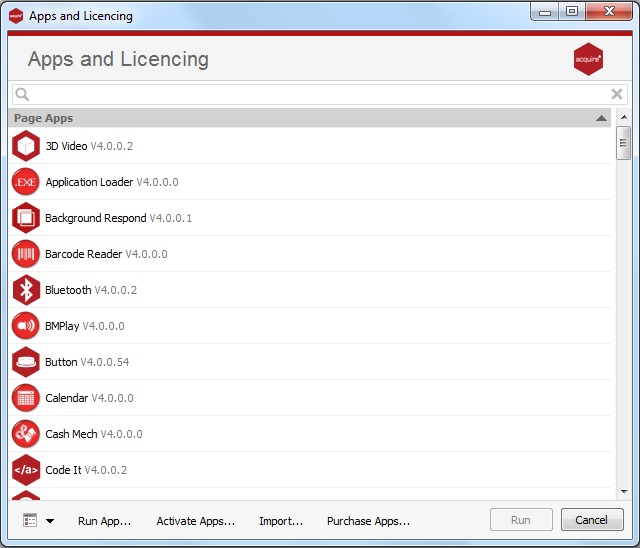Choose the Barcode Reader icon
The image size is (640, 548).
26,254
